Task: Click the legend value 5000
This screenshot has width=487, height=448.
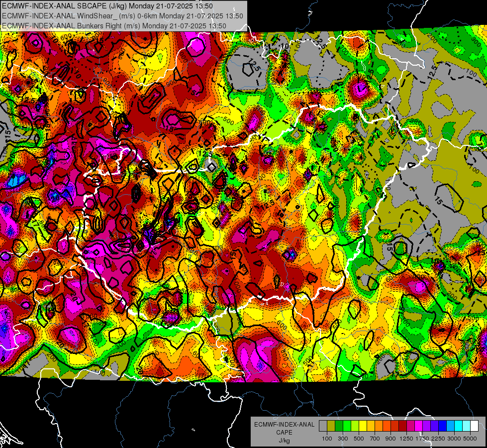Action: [x=470, y=439]
